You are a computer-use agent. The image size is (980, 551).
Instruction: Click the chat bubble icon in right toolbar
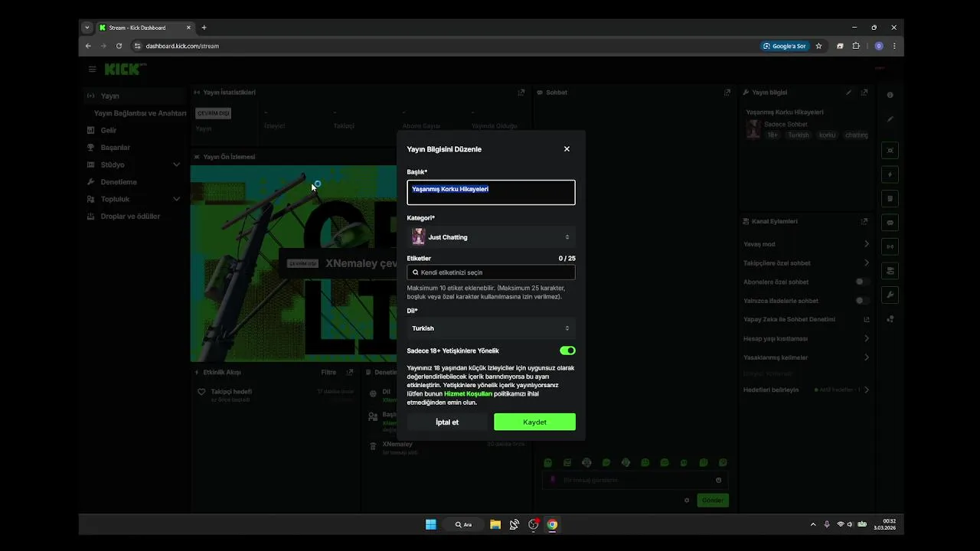pyautogui.click(x=890, y=223)
